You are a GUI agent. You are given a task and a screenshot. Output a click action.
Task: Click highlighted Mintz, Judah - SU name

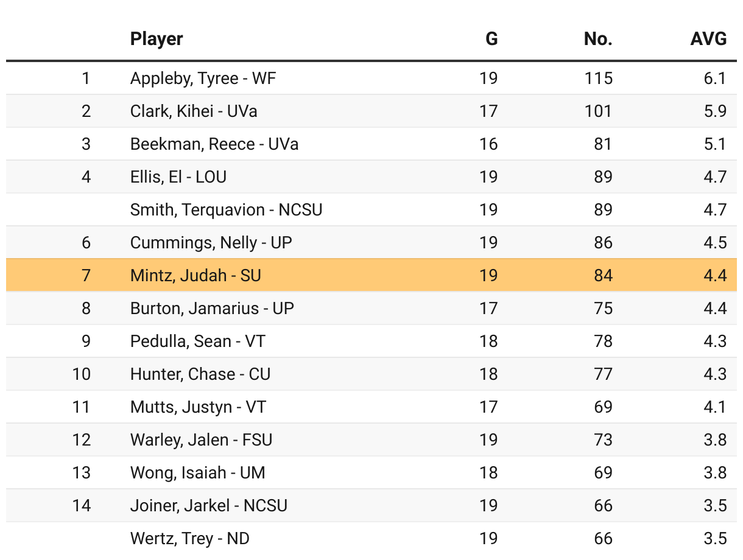coord(195,275)
